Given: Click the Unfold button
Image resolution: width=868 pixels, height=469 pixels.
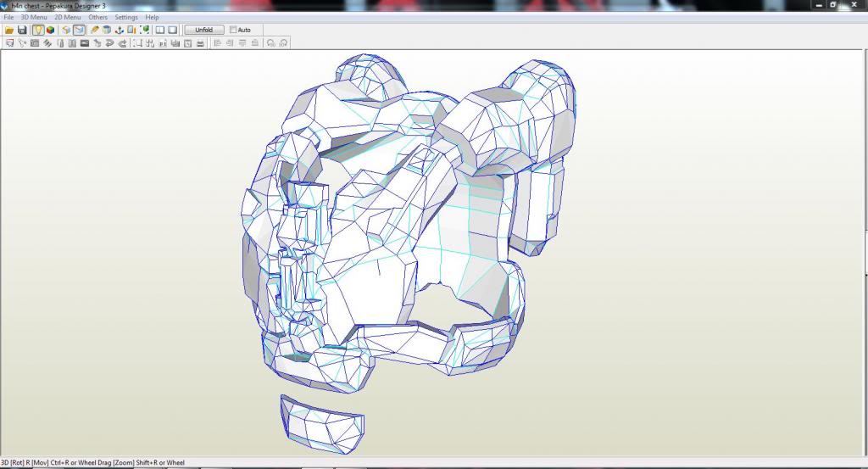Looking at the screenshot, I should pos(203,30).
